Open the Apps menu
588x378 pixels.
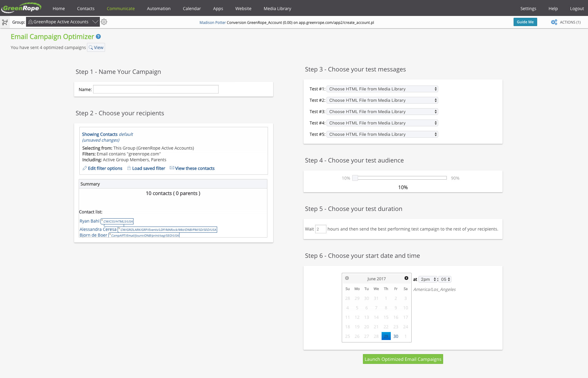coord(218,9)
